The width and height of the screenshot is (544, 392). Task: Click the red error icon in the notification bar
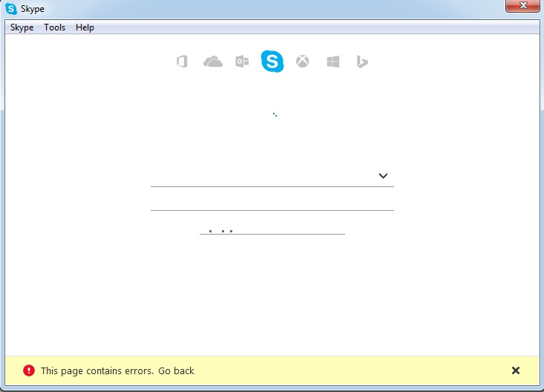[x=29, y=370]
